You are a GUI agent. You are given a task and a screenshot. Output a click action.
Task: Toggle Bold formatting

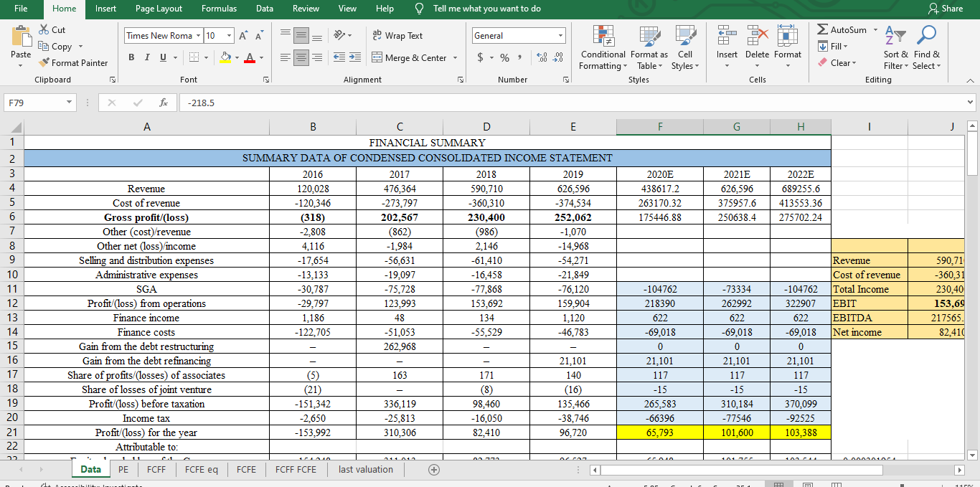point(133,58)
